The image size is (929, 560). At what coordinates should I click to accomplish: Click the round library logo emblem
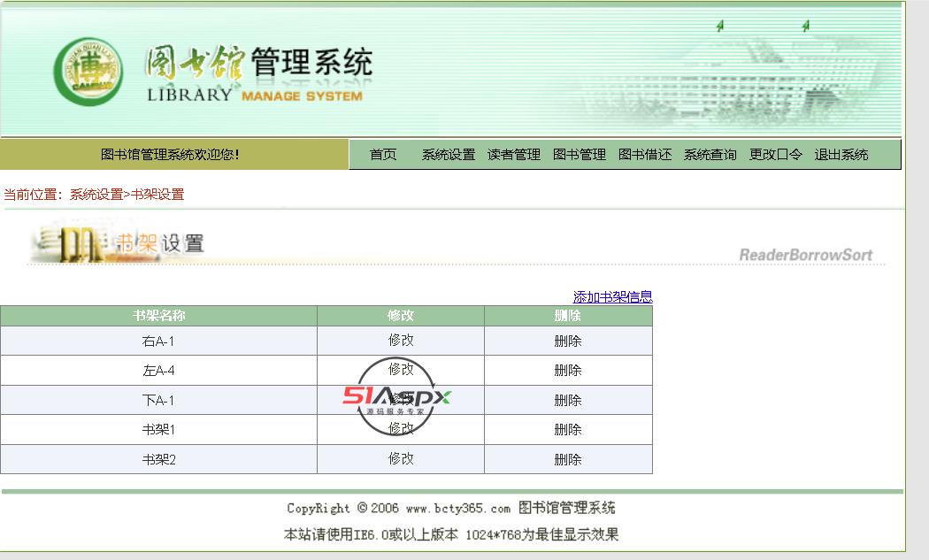click(88, 72)
